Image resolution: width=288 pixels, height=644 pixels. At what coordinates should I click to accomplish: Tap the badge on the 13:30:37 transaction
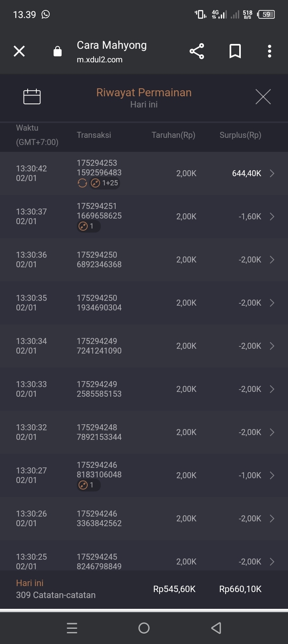88,226
